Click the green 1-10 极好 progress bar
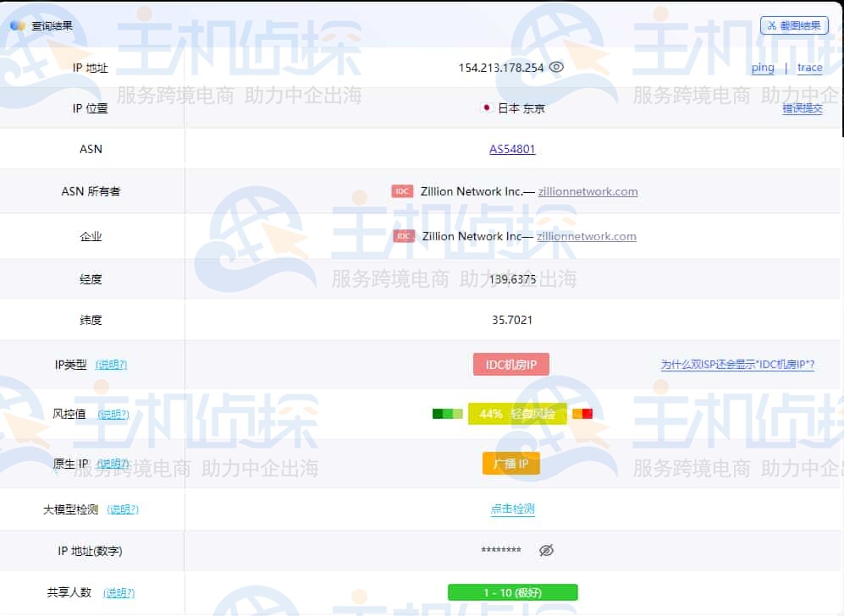The width and height of the screenshot is (844, 616). point(511,592)
